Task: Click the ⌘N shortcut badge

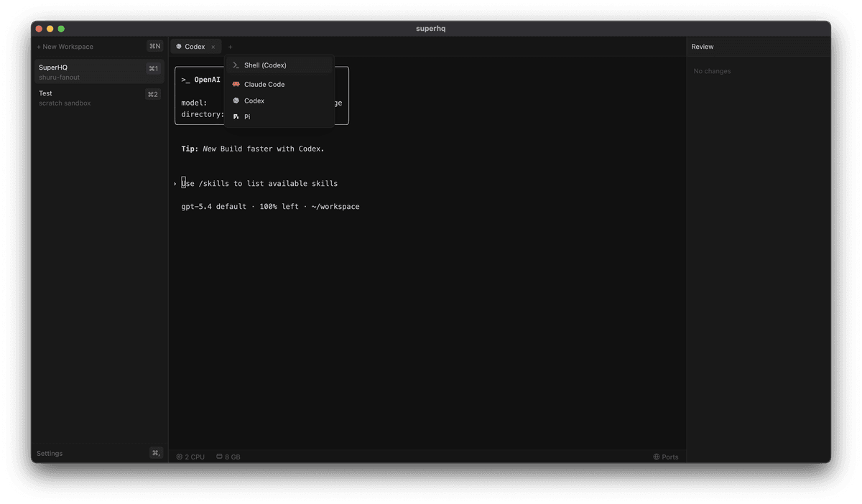Action: click(x=154, y=47)
